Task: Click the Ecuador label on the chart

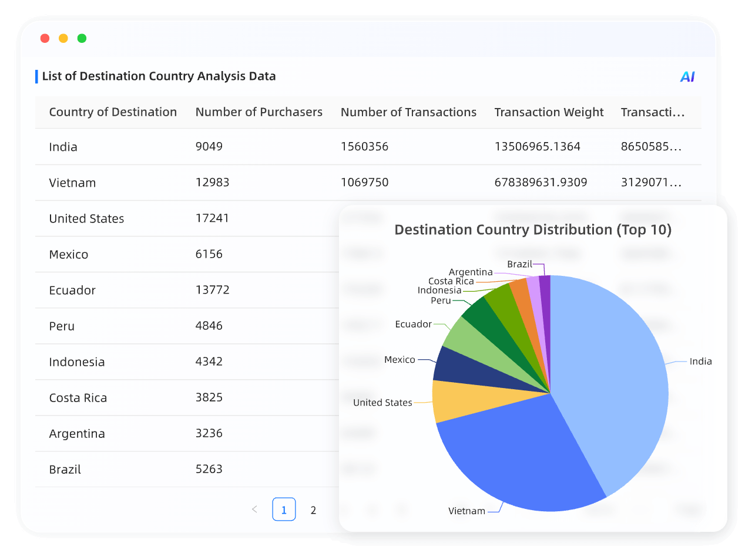Action: click(x=414, y=323)
